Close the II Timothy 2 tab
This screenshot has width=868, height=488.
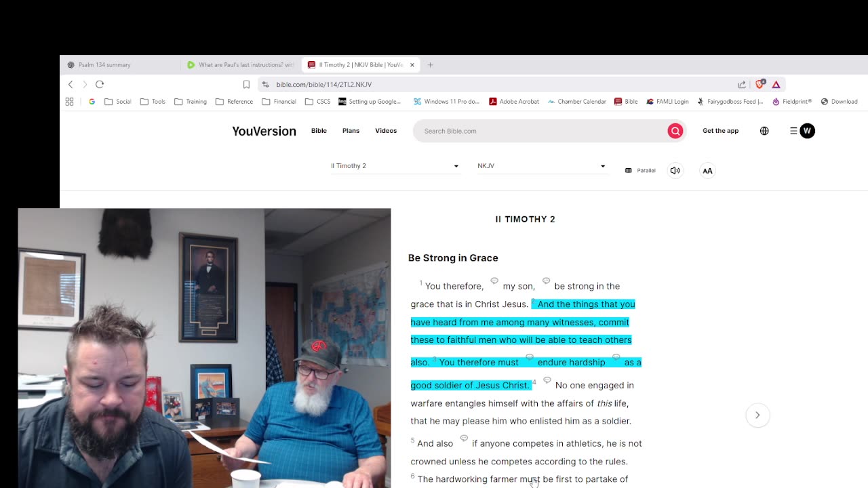coord(412,64)
